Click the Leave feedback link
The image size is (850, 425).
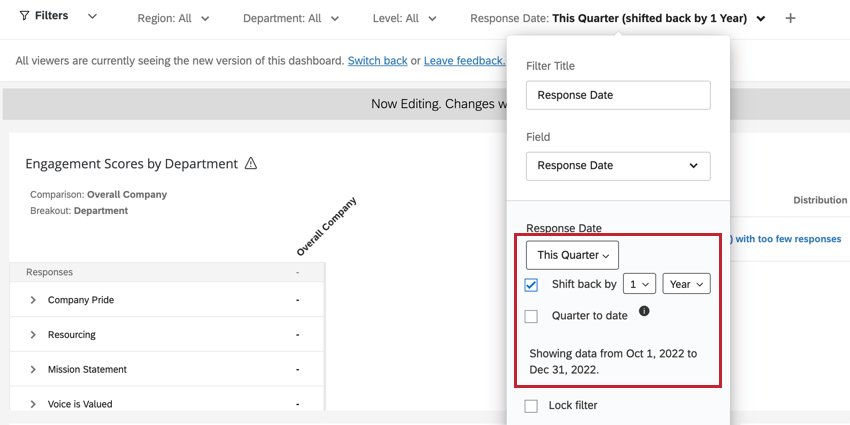(464, 61)
